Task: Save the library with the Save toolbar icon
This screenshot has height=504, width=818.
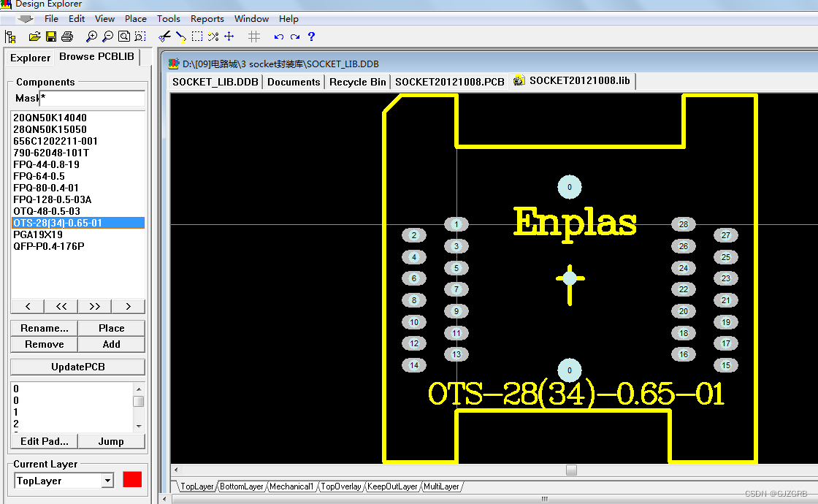Action: (51, 37)
